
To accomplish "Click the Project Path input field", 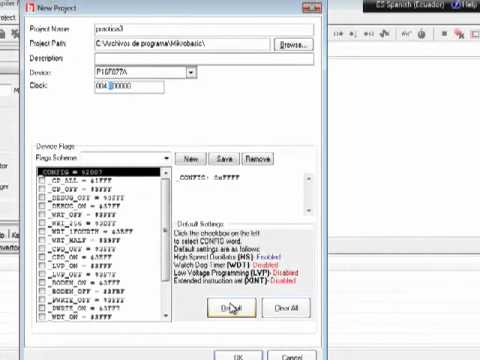I will [x=182, y=44].
